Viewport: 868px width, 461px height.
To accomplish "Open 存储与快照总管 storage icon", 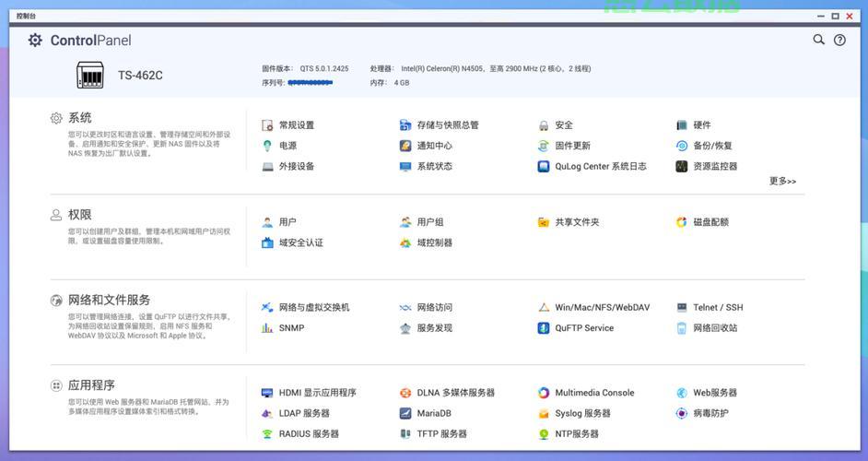I will 405,125.
